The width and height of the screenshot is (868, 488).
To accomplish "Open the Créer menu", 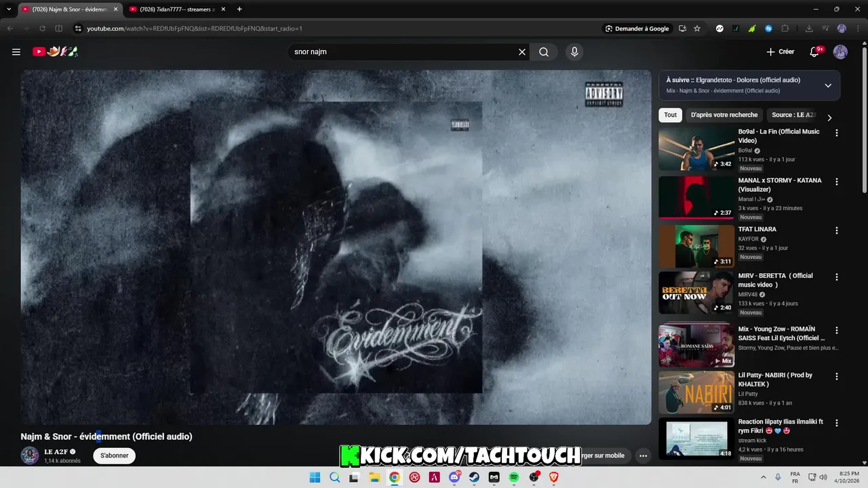I will (780, 52).
